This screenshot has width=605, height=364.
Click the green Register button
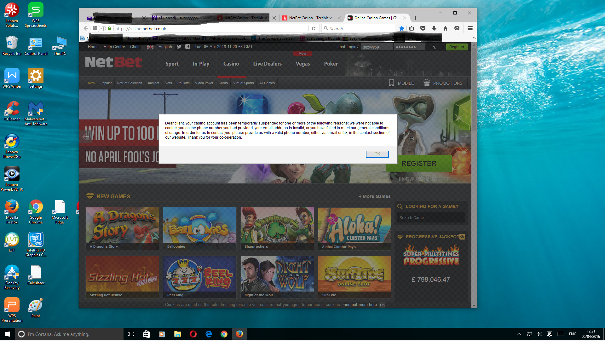(457, 47)
